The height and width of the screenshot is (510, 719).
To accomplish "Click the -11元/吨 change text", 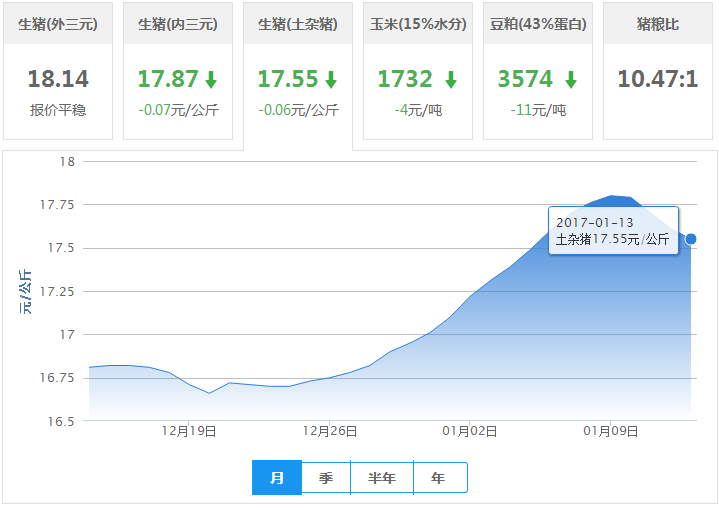I will pos(538,110).
